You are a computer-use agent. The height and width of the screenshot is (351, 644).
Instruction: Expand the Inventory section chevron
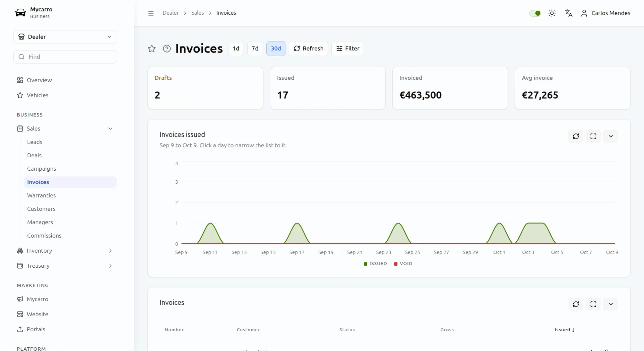click(110, 251)
